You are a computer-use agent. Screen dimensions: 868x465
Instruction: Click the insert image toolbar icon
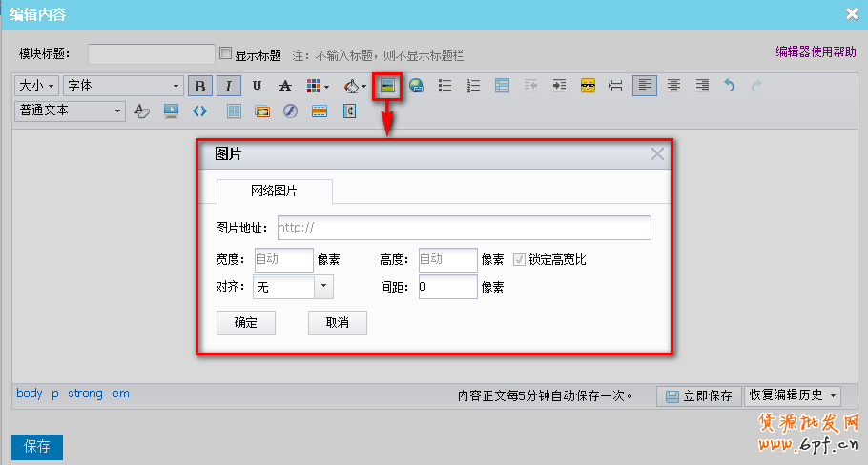coord(387,86)
